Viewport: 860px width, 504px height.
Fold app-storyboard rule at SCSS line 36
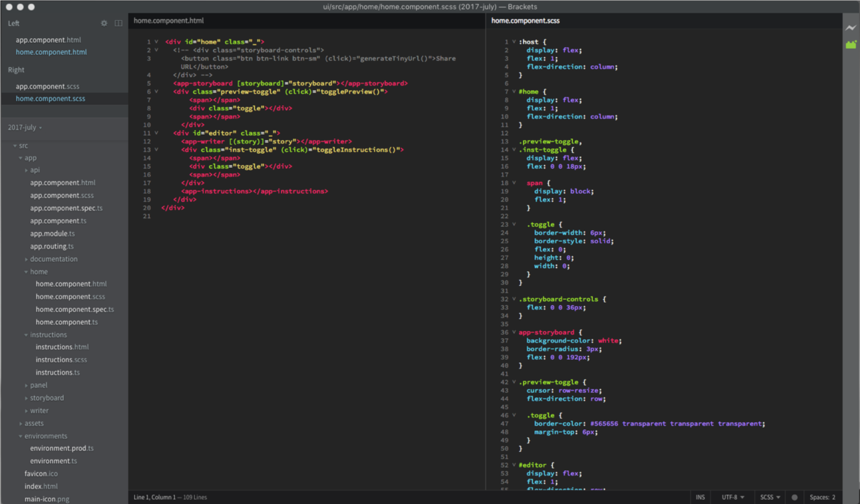click(514, 333)
